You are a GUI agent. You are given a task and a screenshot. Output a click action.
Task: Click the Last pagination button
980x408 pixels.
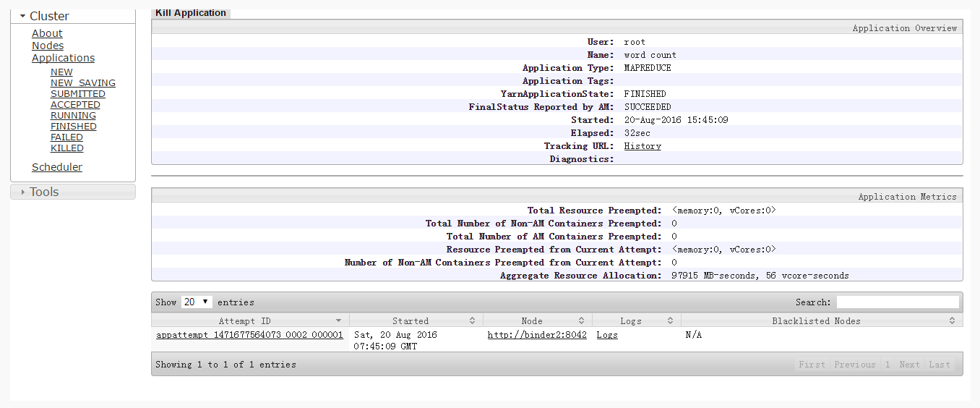coord(940,365)
